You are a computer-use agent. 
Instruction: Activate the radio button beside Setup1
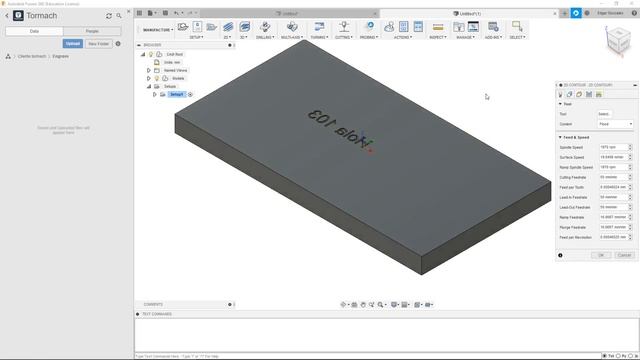click(190, 95)
